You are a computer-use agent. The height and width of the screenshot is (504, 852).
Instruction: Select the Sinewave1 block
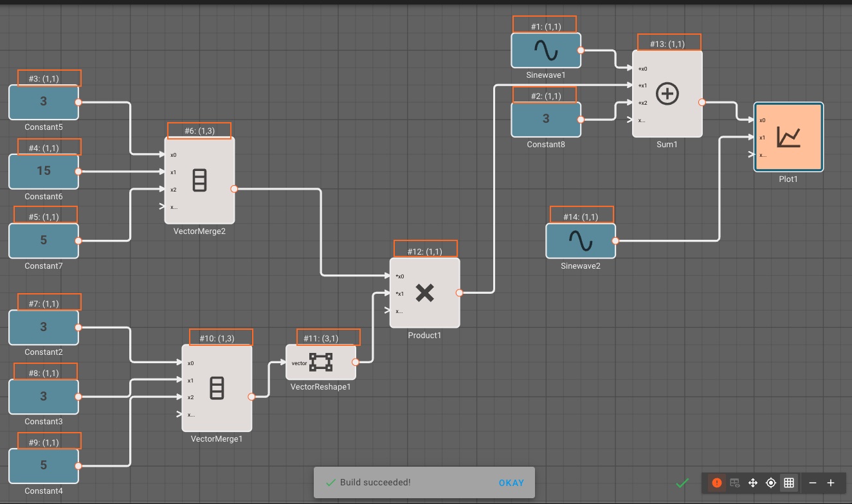coord(546,50)
